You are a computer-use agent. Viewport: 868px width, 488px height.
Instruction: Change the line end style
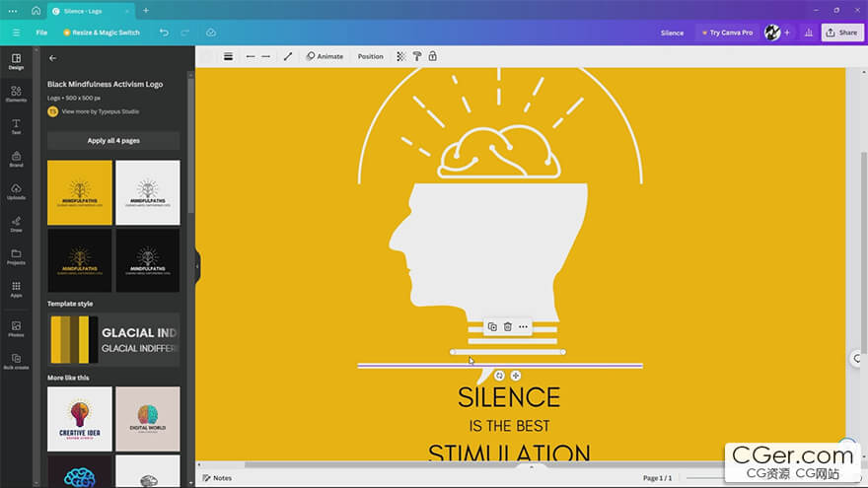click(266, 56)
